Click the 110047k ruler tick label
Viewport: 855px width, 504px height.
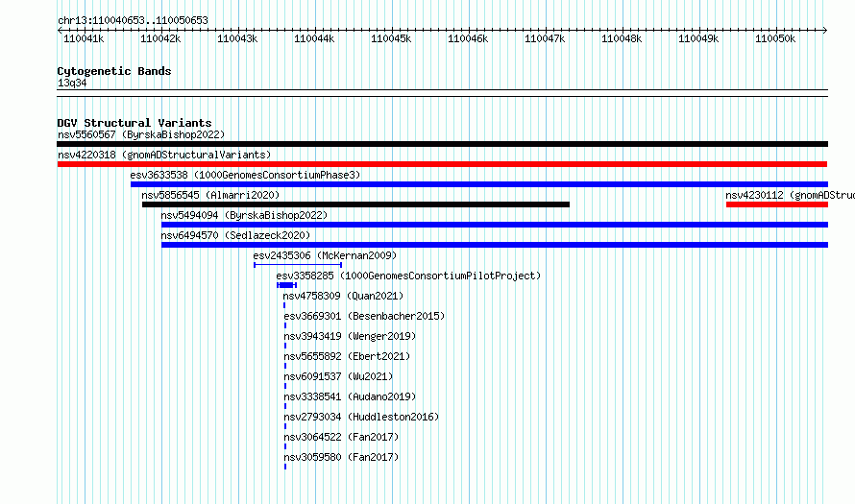click(x=545, y=38)
